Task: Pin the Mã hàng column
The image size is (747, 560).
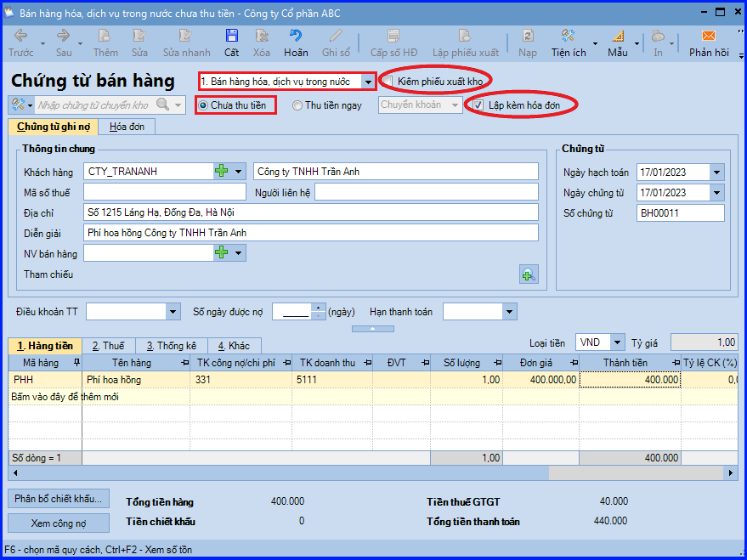Action: [76, 363]
